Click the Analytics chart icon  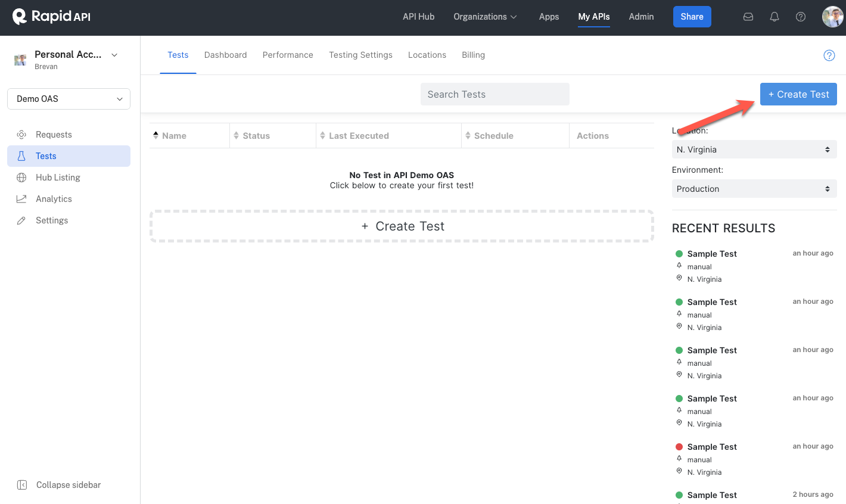[21, 199]
